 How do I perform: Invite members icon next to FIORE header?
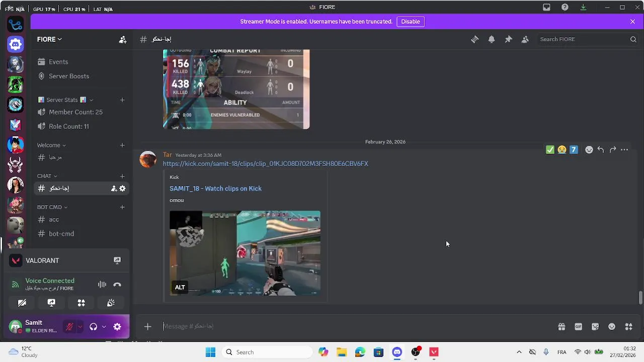122,39
